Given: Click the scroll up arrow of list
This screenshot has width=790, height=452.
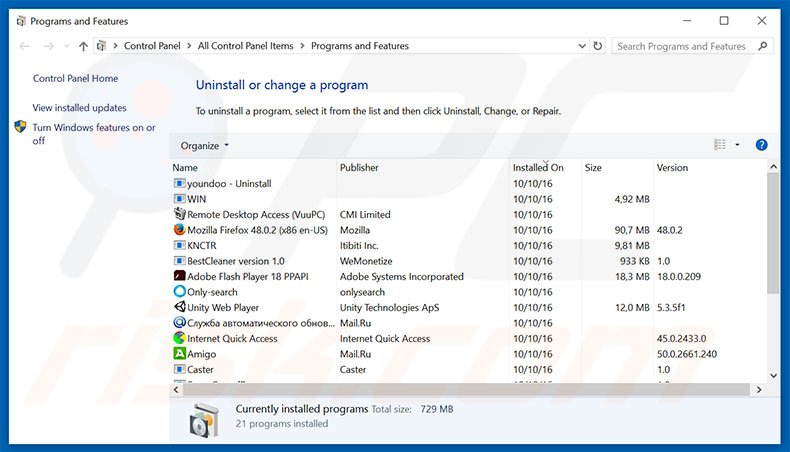Looking at the screenshot, I should (773, 166).
